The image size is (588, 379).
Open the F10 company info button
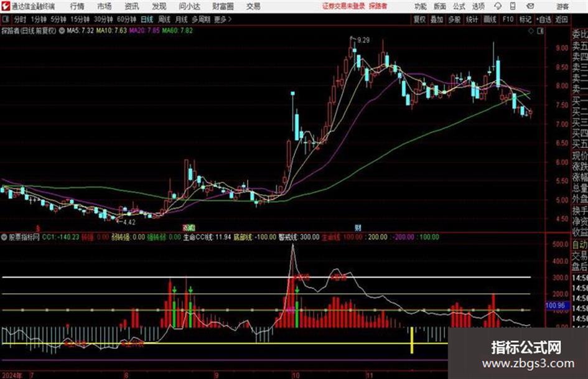508,19
